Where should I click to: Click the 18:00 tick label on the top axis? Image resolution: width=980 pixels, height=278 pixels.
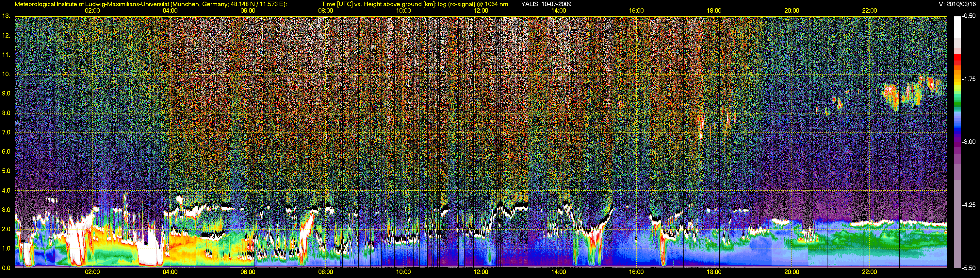pyautogui.click(x=714, y=11)
